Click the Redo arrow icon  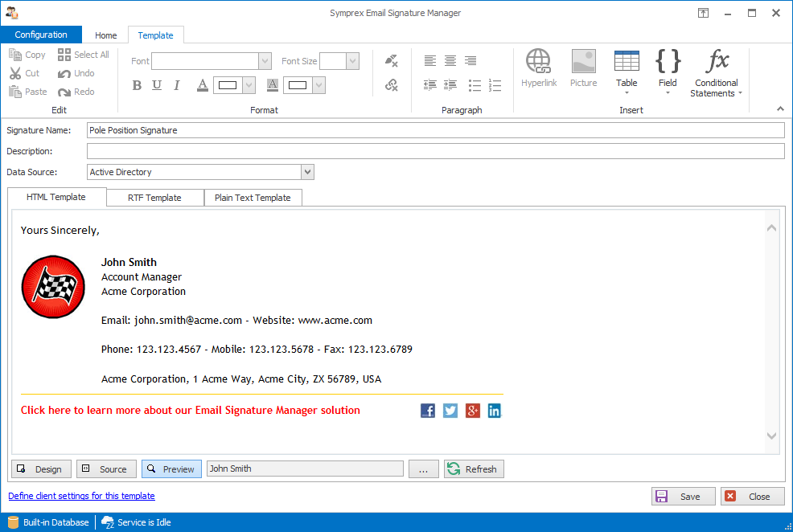coord(64,92)
